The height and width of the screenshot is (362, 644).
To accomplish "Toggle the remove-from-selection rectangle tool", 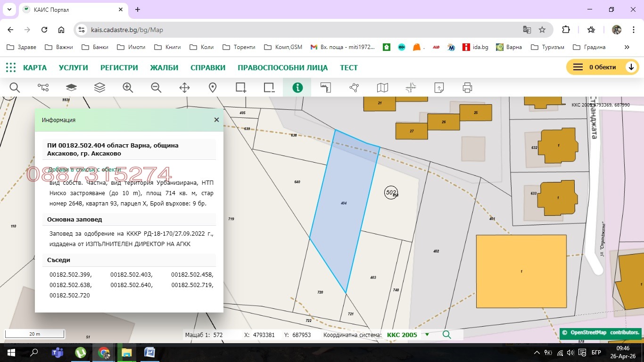I will (269, 88).
